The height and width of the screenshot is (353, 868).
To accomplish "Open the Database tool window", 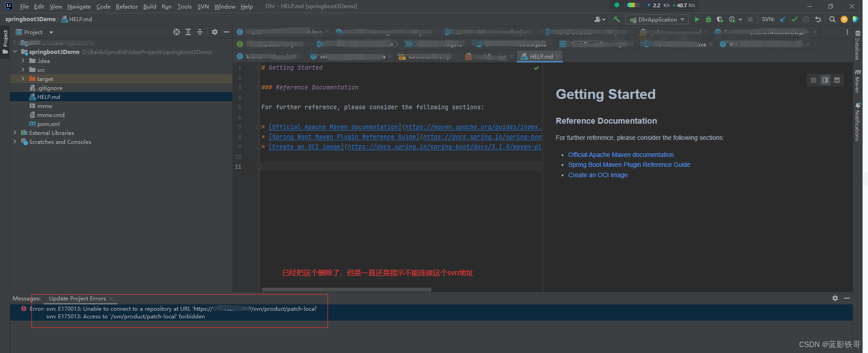I will (857, 45).
